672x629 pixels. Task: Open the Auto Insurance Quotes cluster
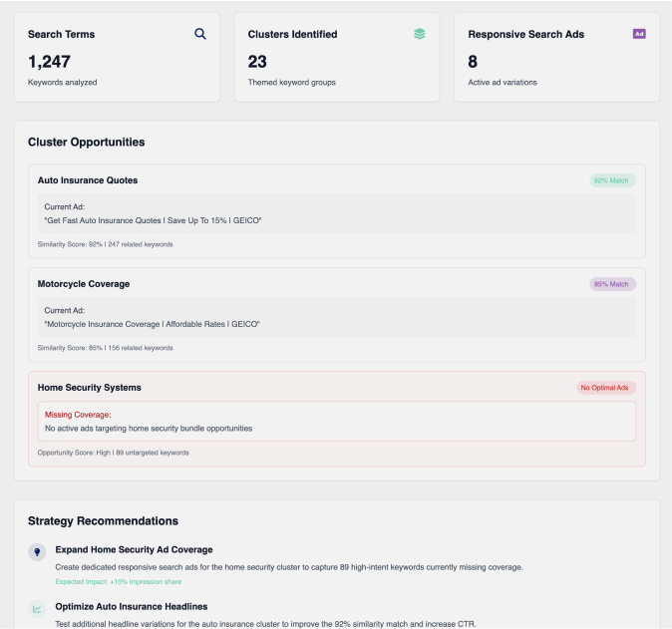[x=88, y=180]
